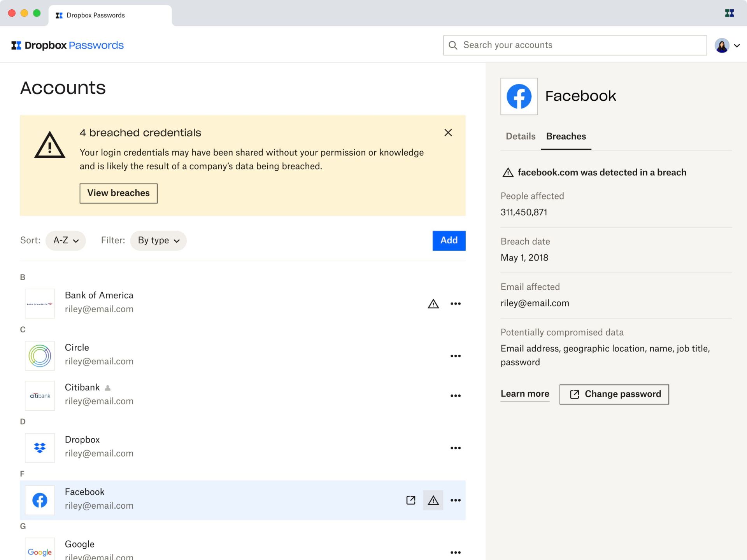747x560 pixels.
Task: Open the Facebook account in external site
Action: (x=410, y=500)
